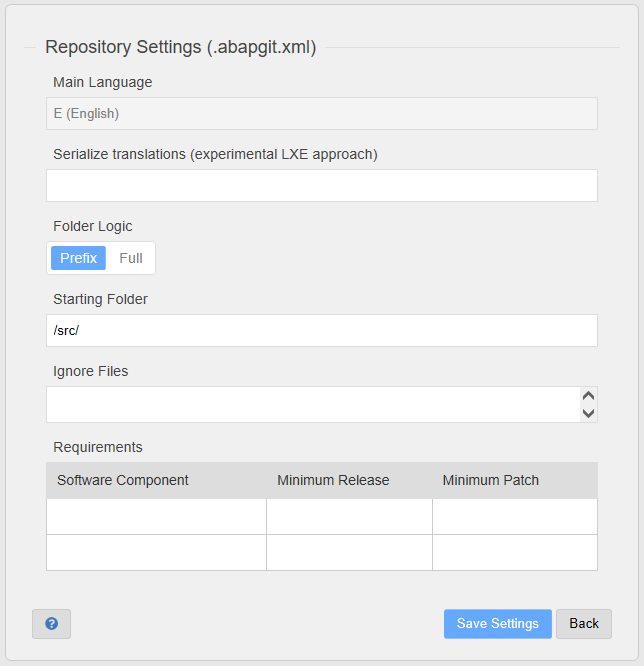Select first row Software Component cell
This screenshot has width=644, height=666.
point(156,516)
